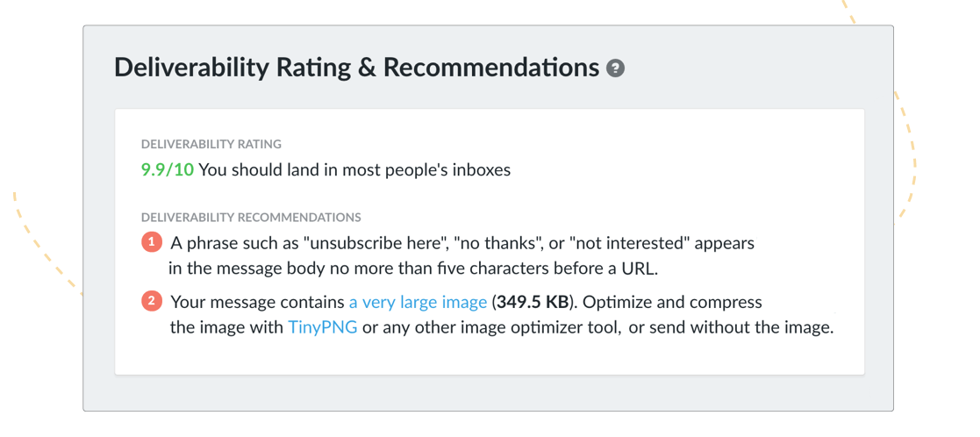
Task: Click the DELIVERABILITY RATING section label
Action: pyautogui.click(x=211, y=145)
